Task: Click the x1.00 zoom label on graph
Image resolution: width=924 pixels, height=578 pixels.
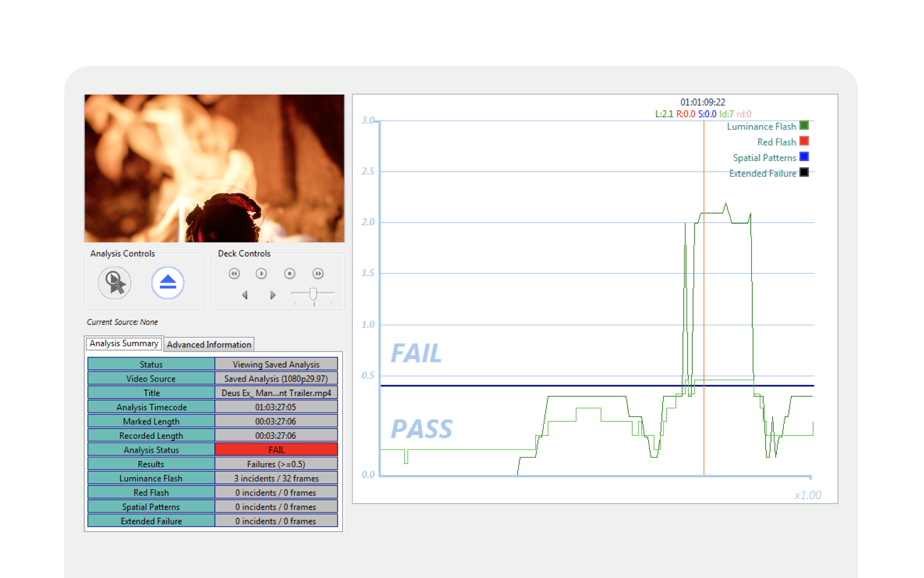Action: coord(807,495)
